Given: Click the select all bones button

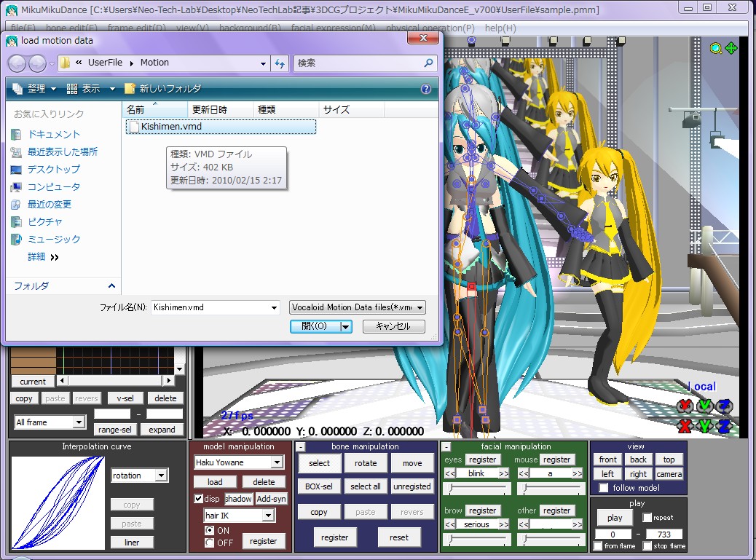Looking at the screenshot, I should pyautogui.click(x=366, y=486).
